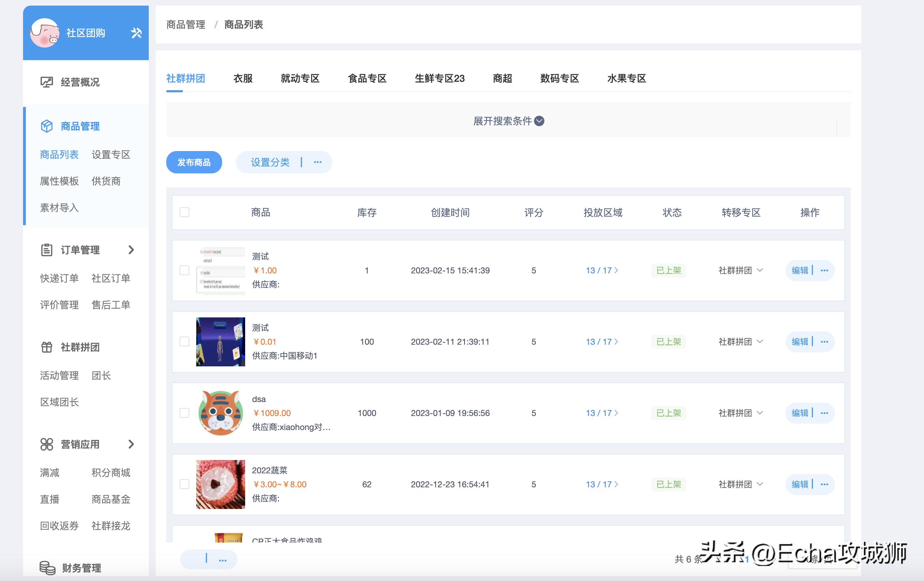The height and width of the screenshot is (581, 924).
Task: Toggle the select-all checkbox in table header
Action: point(184,212)
